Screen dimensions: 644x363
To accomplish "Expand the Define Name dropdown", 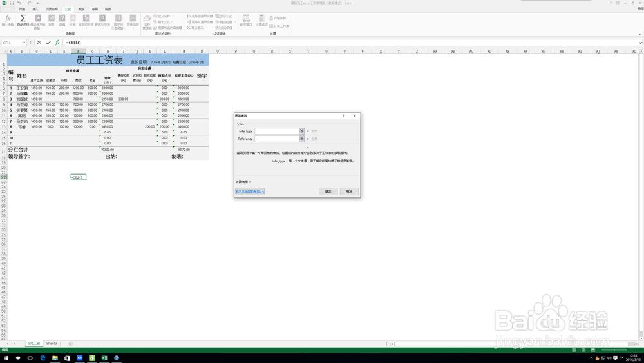I will tap(173, 17).
